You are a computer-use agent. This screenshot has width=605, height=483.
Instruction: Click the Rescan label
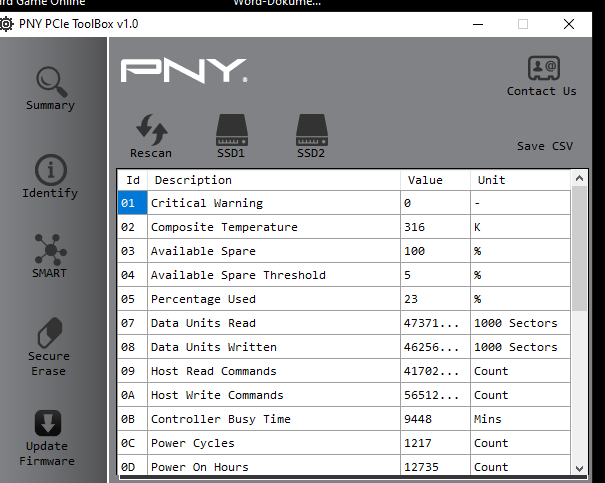pyautogui.click(x=151, y=153)
